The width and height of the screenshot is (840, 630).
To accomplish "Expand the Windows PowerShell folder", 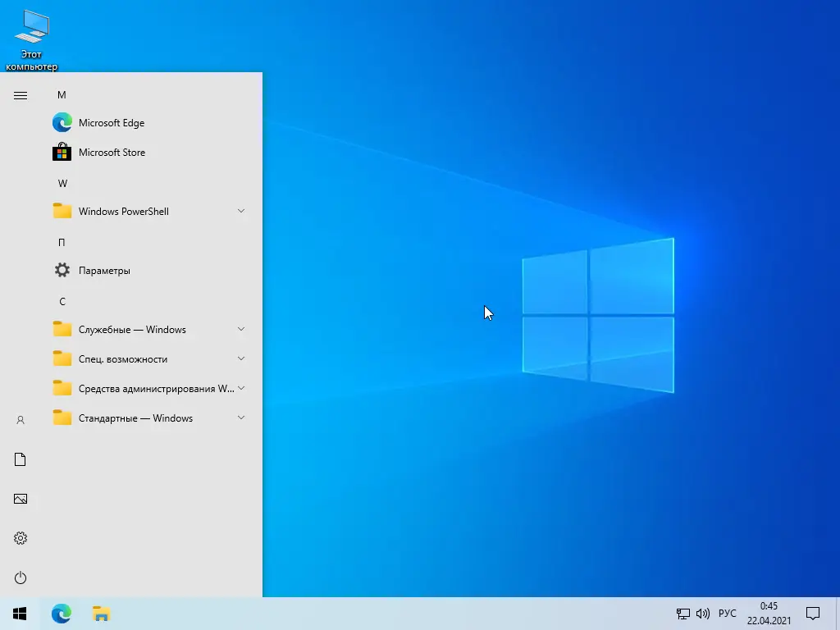I will tap(241, 211).
